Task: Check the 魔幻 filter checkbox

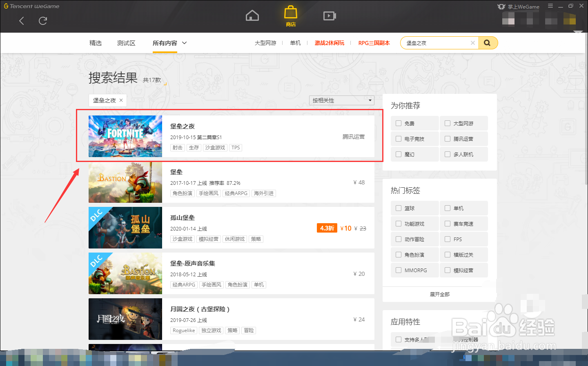Action: point(399,154)
